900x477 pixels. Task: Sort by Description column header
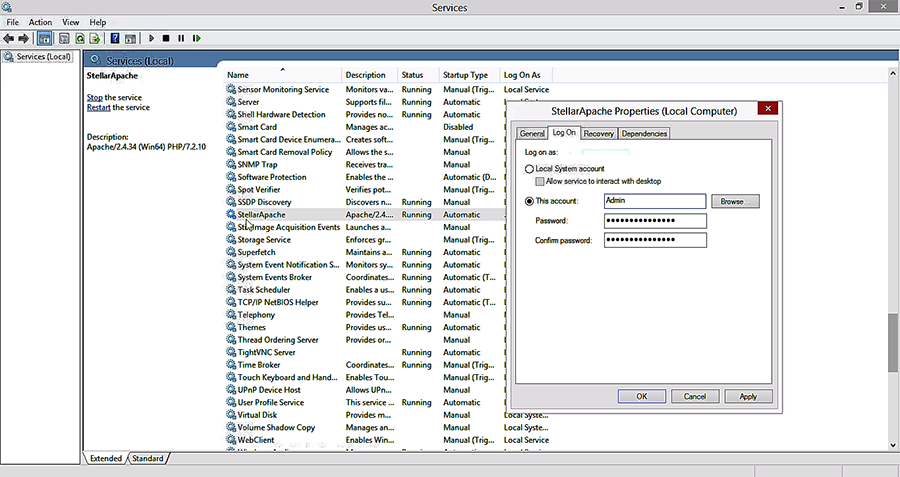coord(370,75)
